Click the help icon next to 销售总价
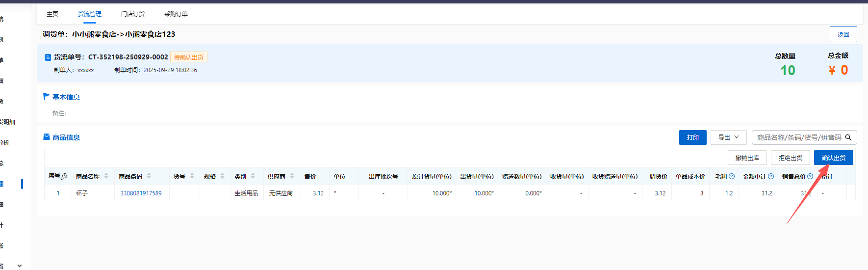Image resolution: width=868 pixels, height=270 pixels. pos(810,176)
